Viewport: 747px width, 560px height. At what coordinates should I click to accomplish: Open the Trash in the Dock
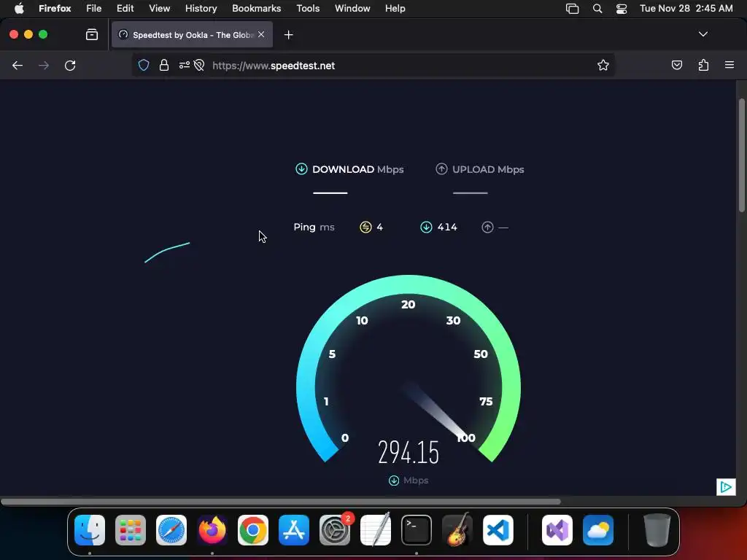[x=657, y=530]
